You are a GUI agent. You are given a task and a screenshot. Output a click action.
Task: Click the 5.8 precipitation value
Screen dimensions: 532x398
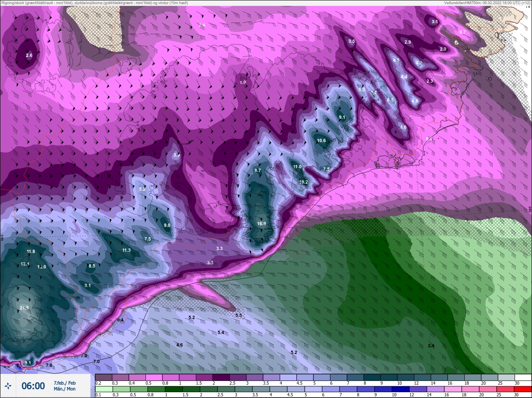pos(362,90)
